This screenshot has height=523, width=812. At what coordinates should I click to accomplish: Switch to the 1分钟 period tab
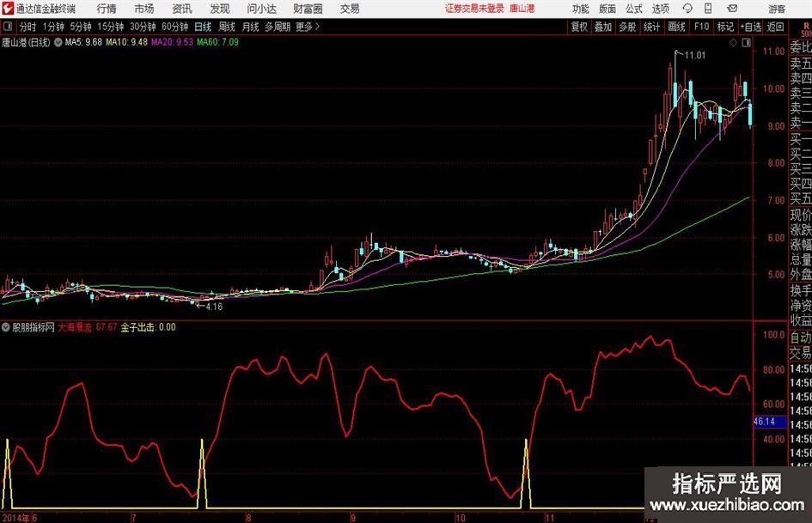53,27
